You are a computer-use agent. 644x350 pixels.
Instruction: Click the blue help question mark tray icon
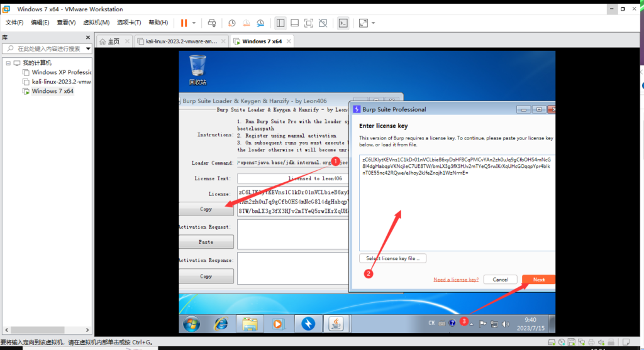tap(452, 324)
